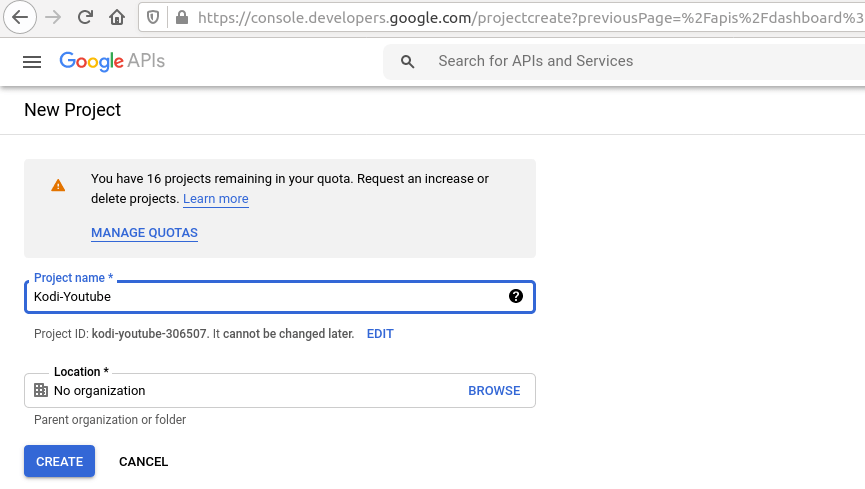Click the Google APIs logo
Image resolution: width=865 pixels, height=489 pixels.
coord(112,62)
